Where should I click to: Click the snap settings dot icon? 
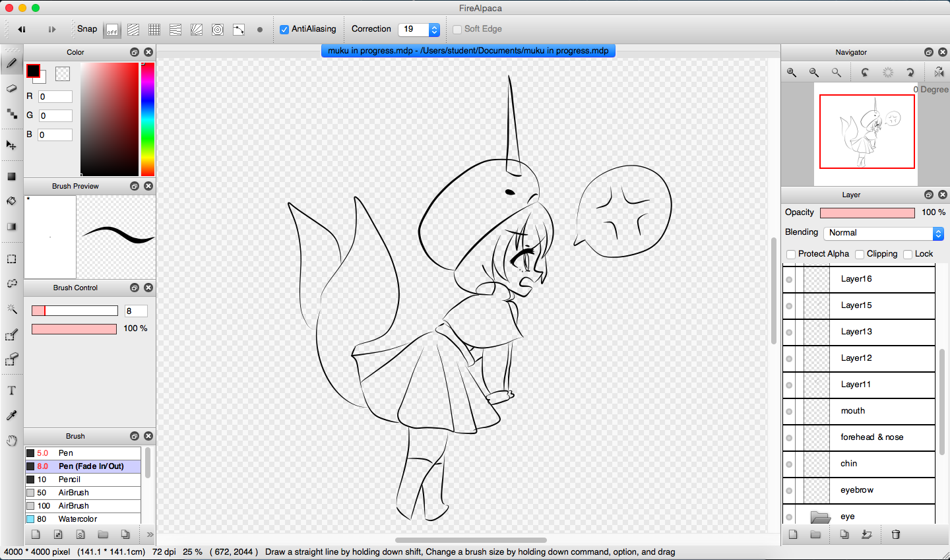pos(260,30)
